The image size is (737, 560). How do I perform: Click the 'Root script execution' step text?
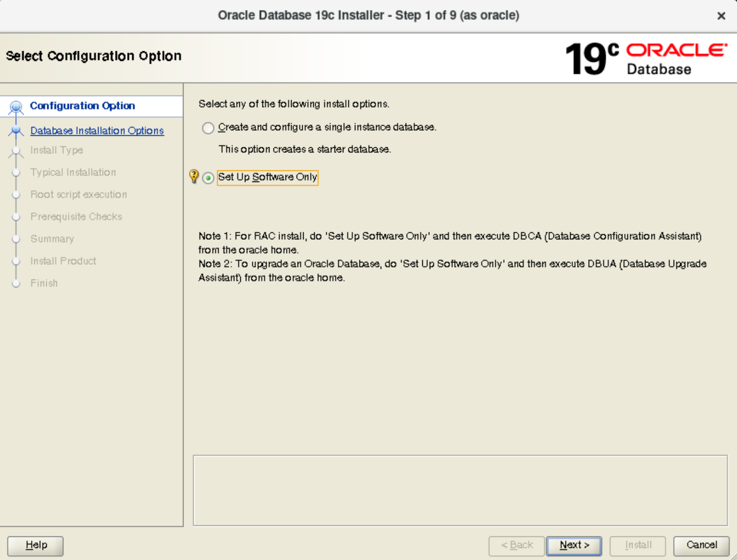click(x=78, y=195)
